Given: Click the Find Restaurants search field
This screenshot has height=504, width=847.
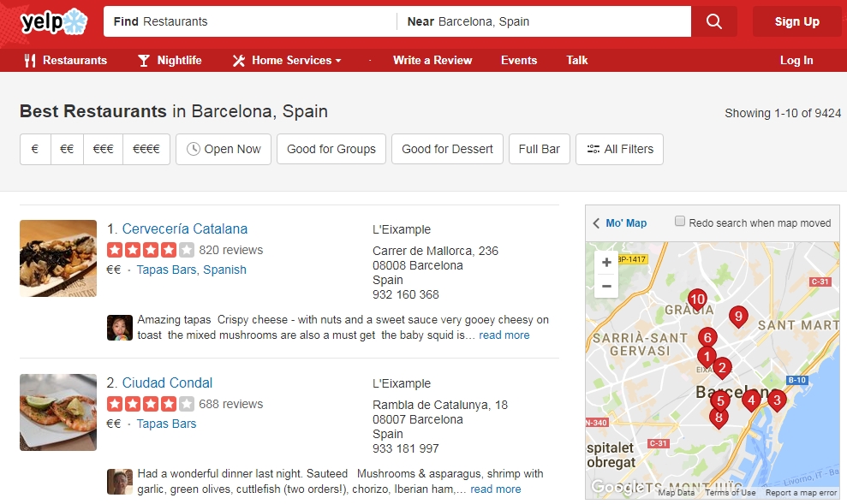Looking at the screenshot, I should point(250,21).
